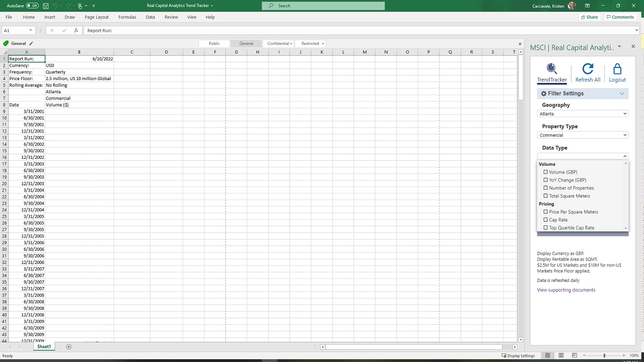644x362 pixels.
Task: Check the Number of Properties checkbox
Action: pos(545,188)
